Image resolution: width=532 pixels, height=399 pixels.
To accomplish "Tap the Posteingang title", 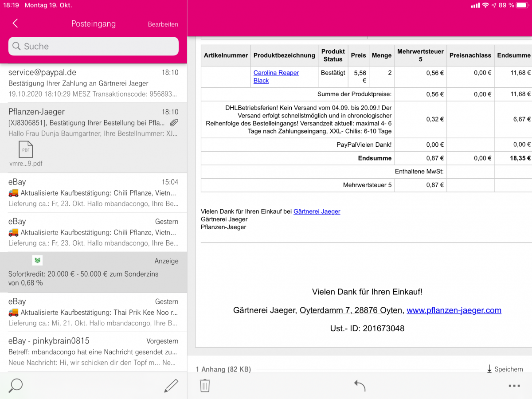I will (x=94, y=24).
